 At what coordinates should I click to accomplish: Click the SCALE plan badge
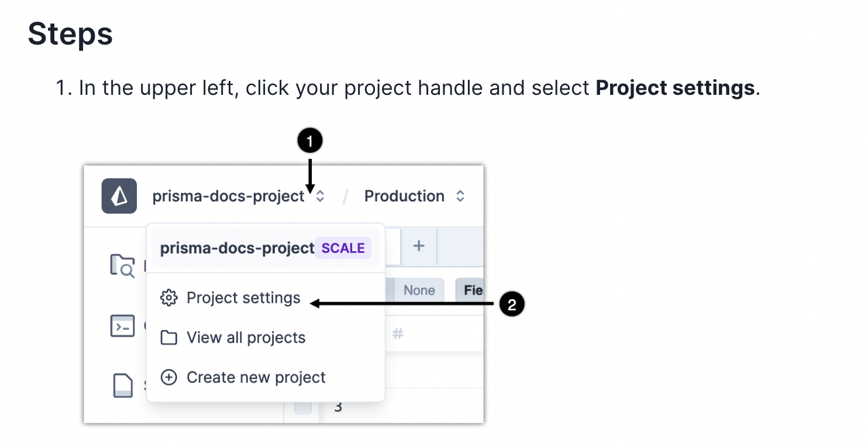pyautogui.click(x=343, y=248)
